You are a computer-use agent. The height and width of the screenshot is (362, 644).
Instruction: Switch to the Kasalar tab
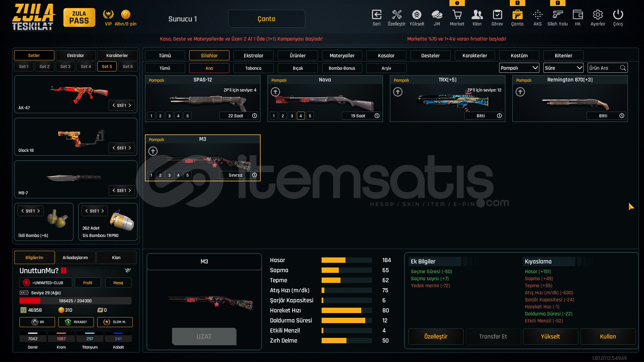[386, 56]
